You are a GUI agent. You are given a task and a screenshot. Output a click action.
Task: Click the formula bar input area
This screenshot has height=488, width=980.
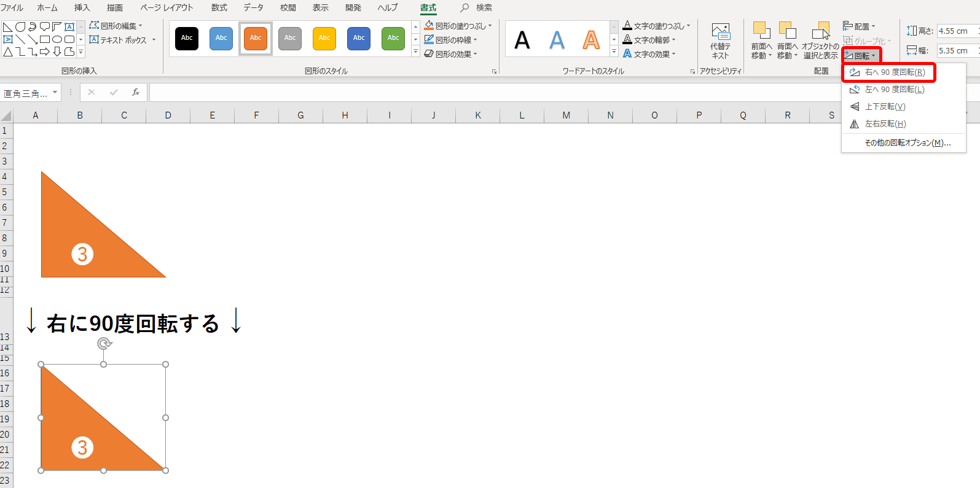click(495, 93)
